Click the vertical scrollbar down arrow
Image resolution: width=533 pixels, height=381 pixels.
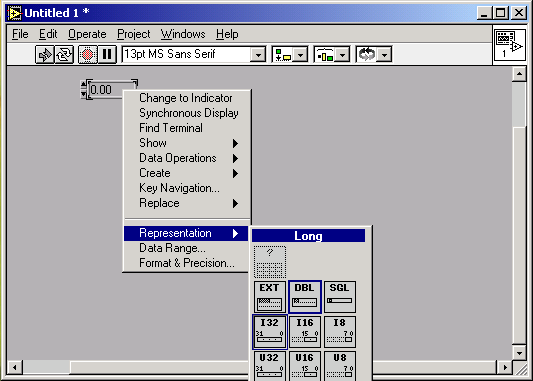point(519,353)
